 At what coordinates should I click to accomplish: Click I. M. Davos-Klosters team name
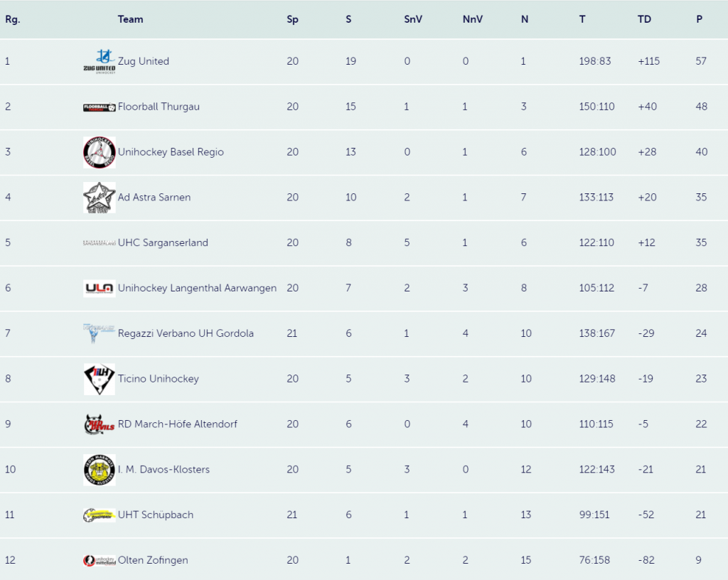click(x=164, y=470)
